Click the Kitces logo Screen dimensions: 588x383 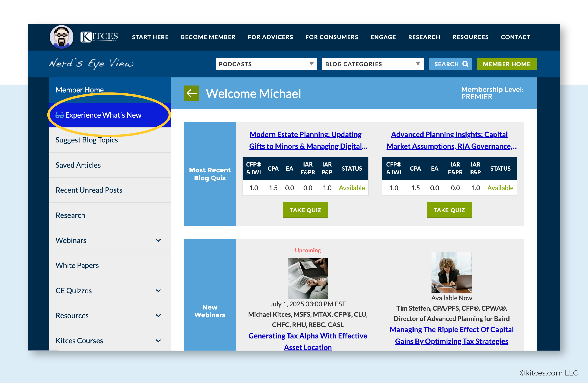tap(99, 37)
